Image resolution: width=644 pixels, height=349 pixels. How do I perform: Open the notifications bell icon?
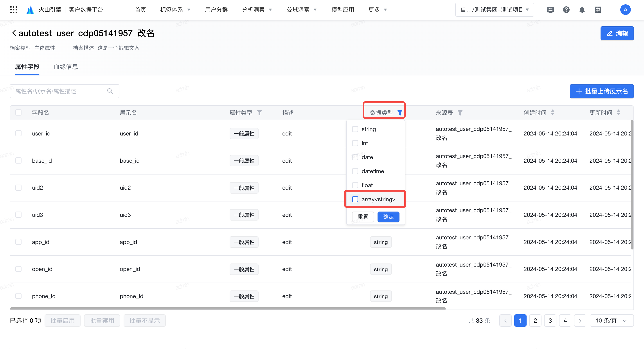click(582, 10)
